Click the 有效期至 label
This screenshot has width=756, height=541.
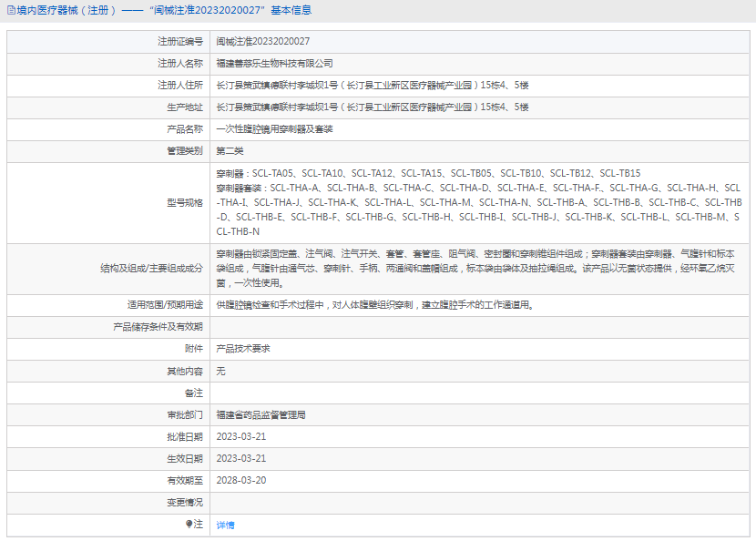click(x=185, y=481)
